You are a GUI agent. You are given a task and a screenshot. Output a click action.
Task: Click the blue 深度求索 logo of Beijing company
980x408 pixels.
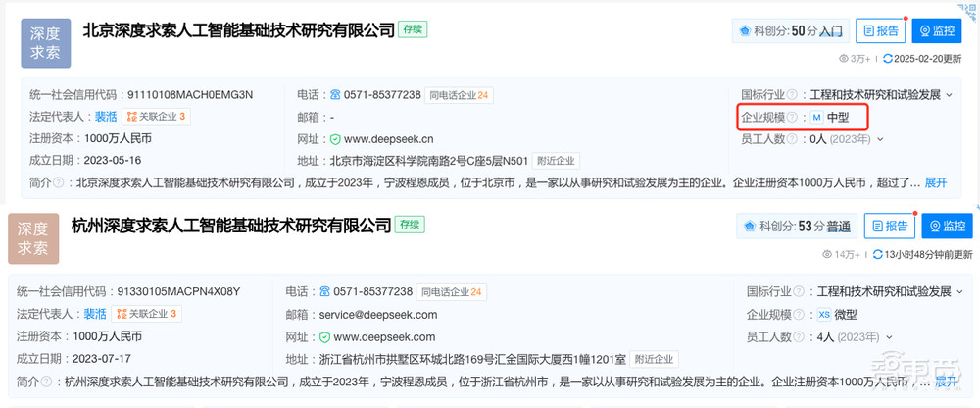coord(46,43)
